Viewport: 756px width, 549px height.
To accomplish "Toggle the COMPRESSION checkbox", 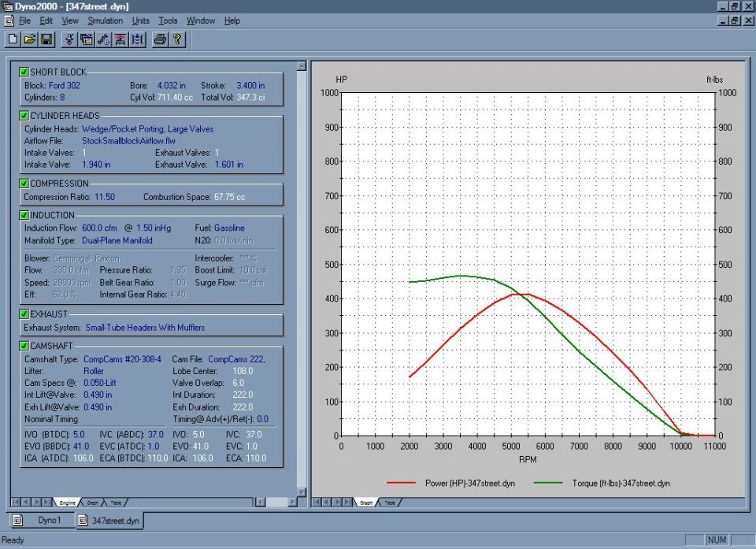I will point(24,184).
